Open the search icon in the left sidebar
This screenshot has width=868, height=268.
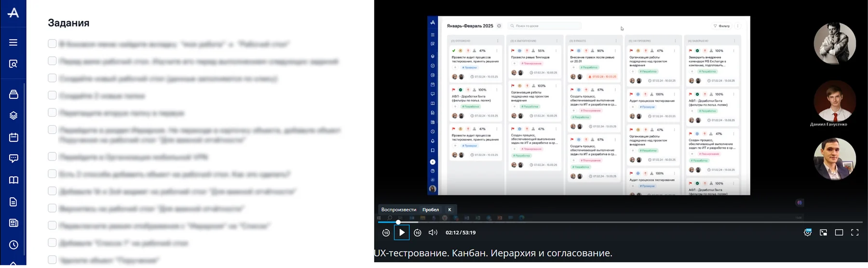(x=14, y=64)
